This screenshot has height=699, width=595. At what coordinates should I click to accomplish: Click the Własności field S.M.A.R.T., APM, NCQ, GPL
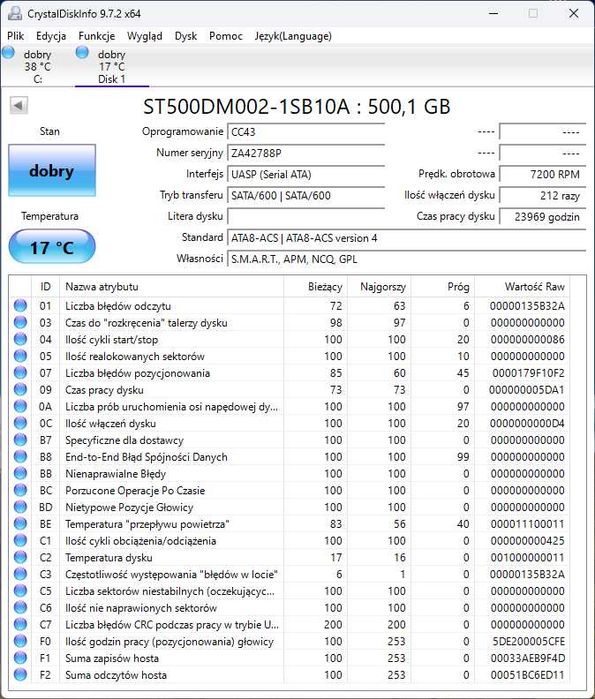406,259
